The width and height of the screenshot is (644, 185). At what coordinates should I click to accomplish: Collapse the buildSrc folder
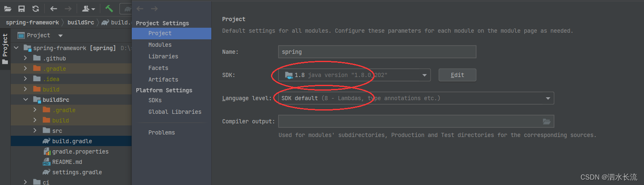25,100
